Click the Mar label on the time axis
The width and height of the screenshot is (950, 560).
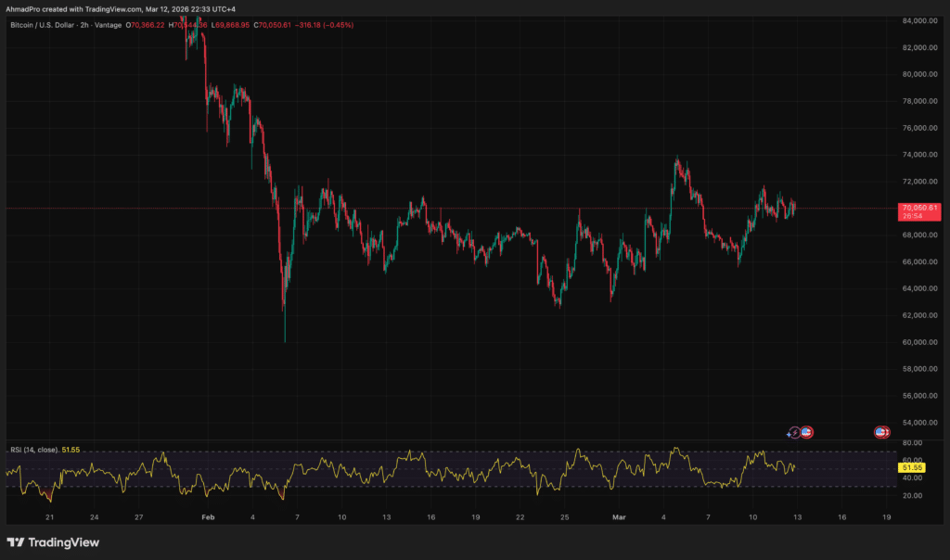[x=619, y=515]
